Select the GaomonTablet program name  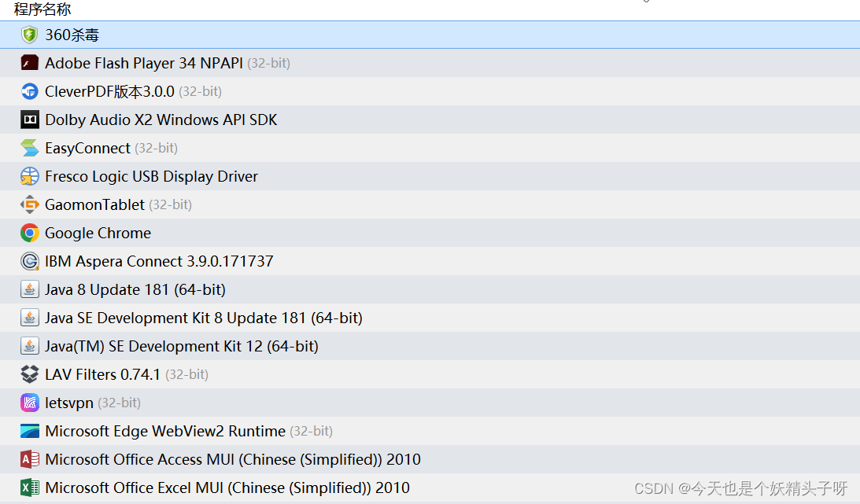coord(95,205)
